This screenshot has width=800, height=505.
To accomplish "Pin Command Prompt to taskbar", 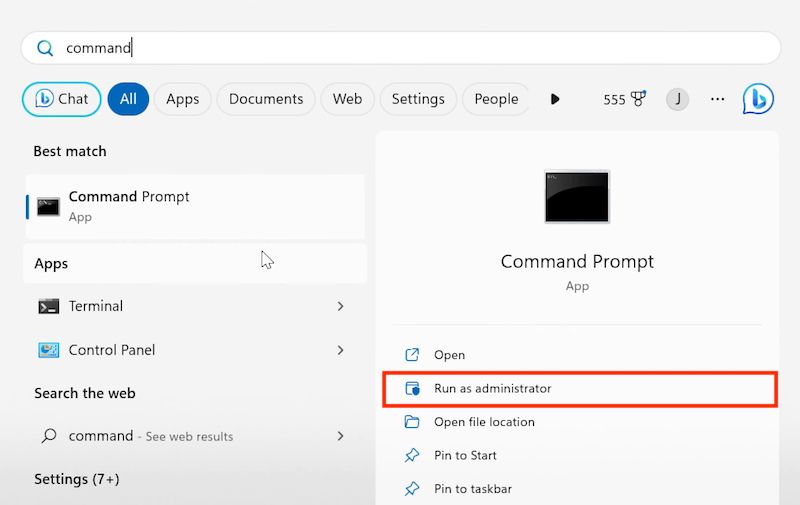I will (473, 489).
